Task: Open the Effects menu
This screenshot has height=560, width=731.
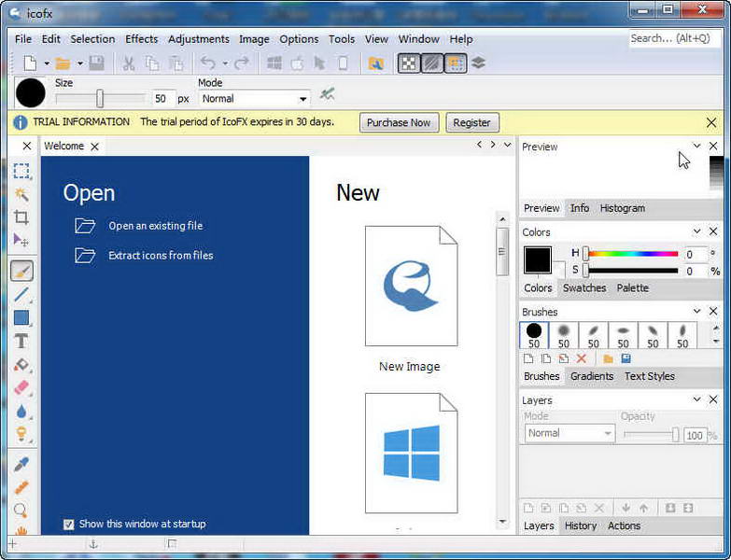Action: [x=142, y=39]
